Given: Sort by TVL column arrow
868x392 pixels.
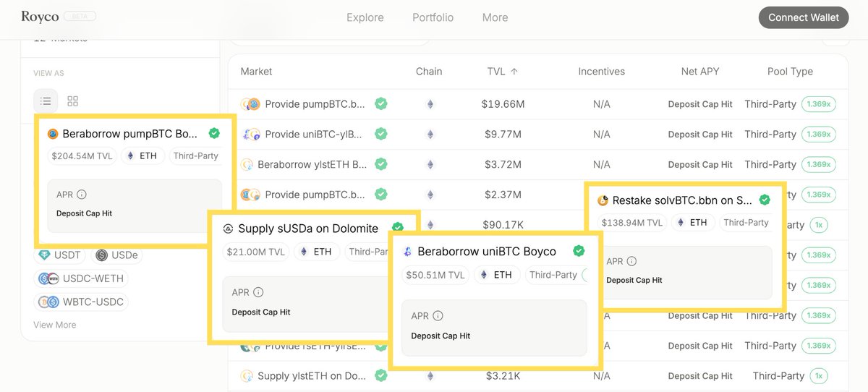Looking at the screenshot, I should click(x=514, y=72).
